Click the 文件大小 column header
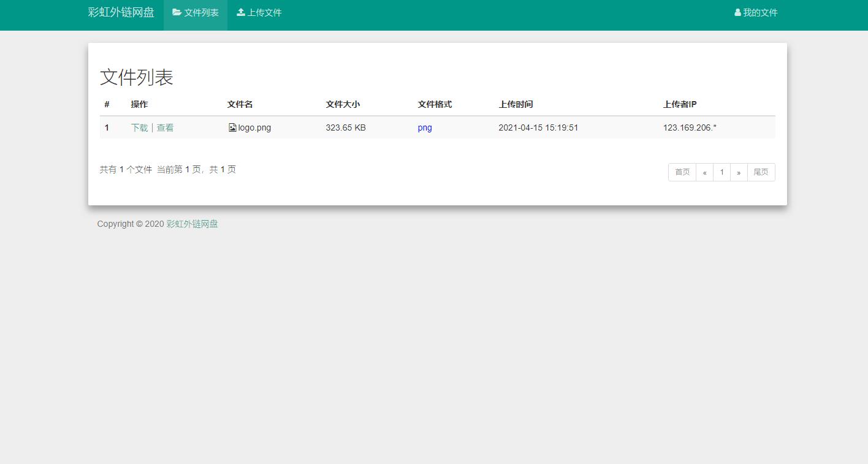The height and width of the screenshot is (464, 868). [x=343, y=104]
